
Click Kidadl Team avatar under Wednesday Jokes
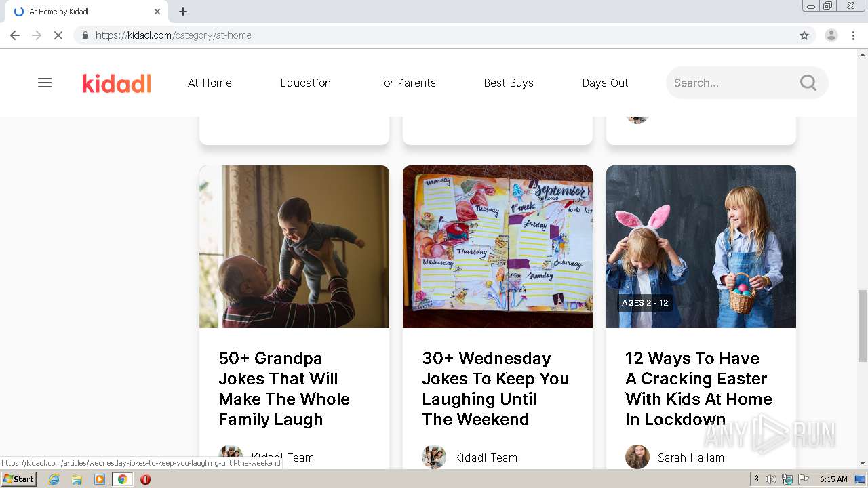coord(434,457)
